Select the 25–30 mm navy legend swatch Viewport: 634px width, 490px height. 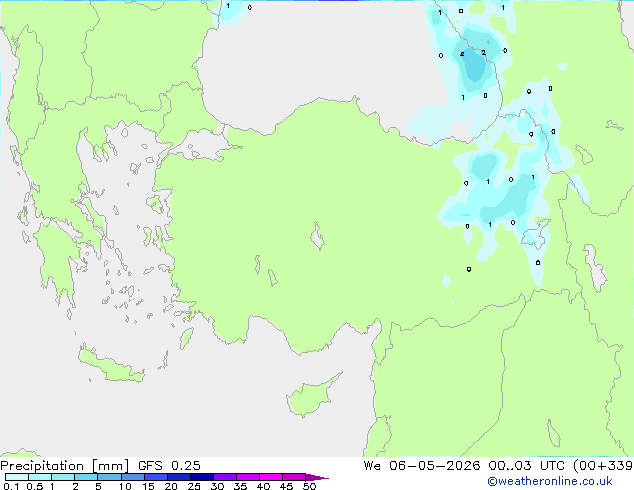201,477
